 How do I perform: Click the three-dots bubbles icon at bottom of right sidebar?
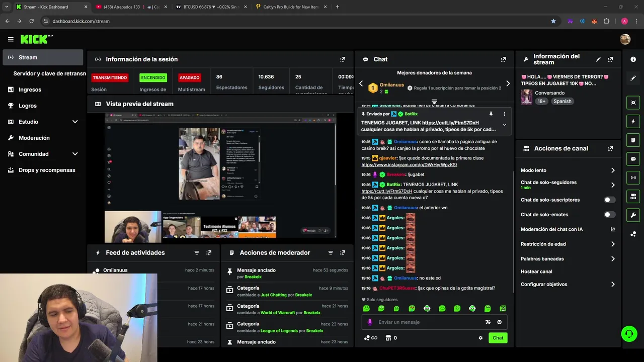point(633,234)
